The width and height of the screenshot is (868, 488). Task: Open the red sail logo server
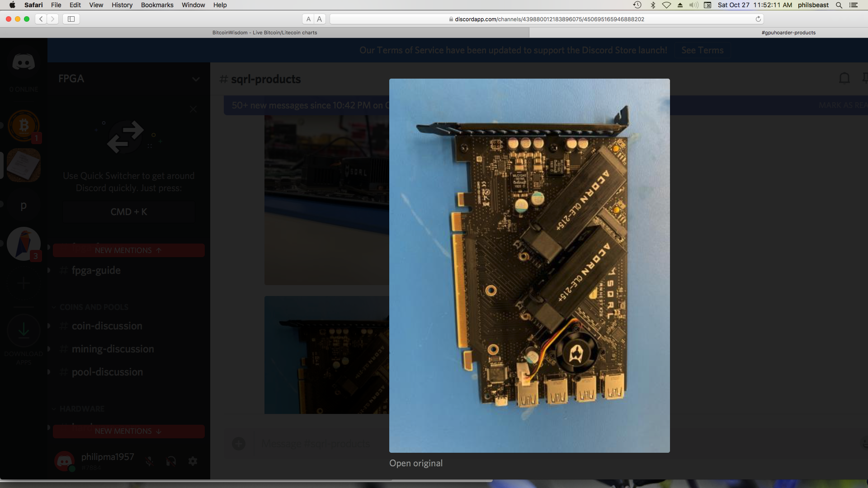(x=24, y=244)
